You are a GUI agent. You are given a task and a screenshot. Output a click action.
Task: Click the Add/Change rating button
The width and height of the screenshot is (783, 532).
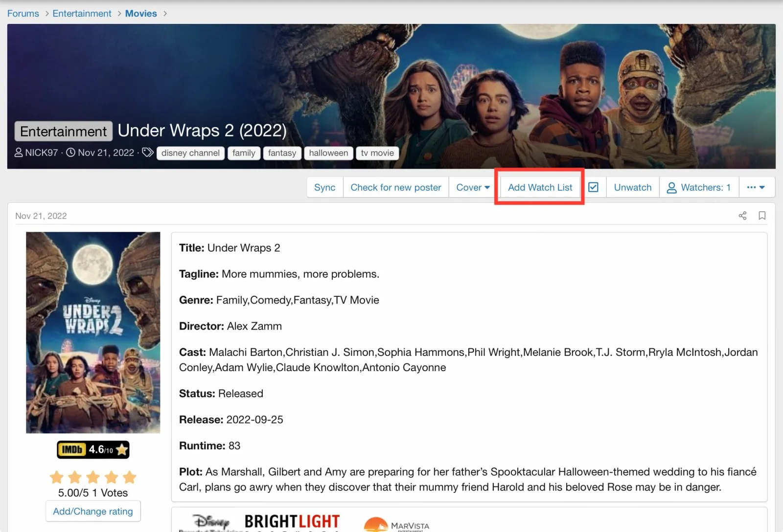[x=93, y=511]
